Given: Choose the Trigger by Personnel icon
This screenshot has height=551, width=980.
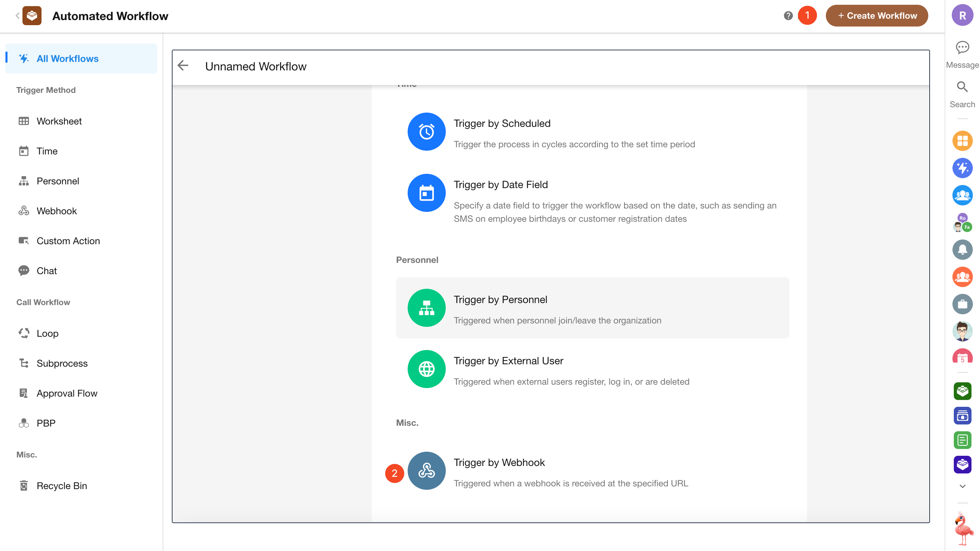Looking at the screenshot, I should click(x=426, y=307).
